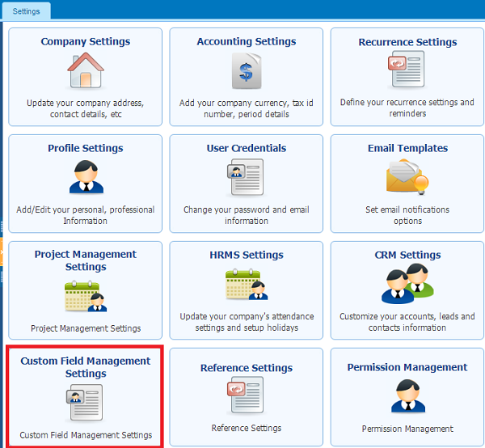This screenshot has height=448, width=485.
Task: Click the Recurrence Settings document icon
Action: pos(407,70)
